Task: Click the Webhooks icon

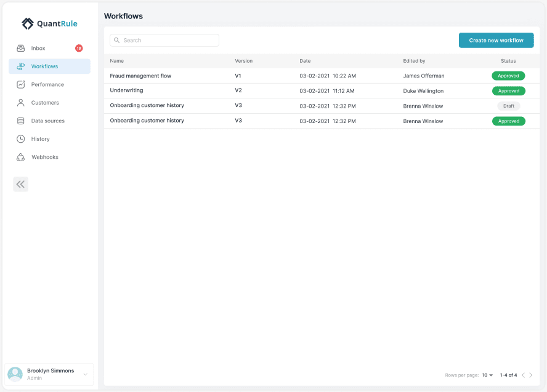Action: [x=20, y=157]
